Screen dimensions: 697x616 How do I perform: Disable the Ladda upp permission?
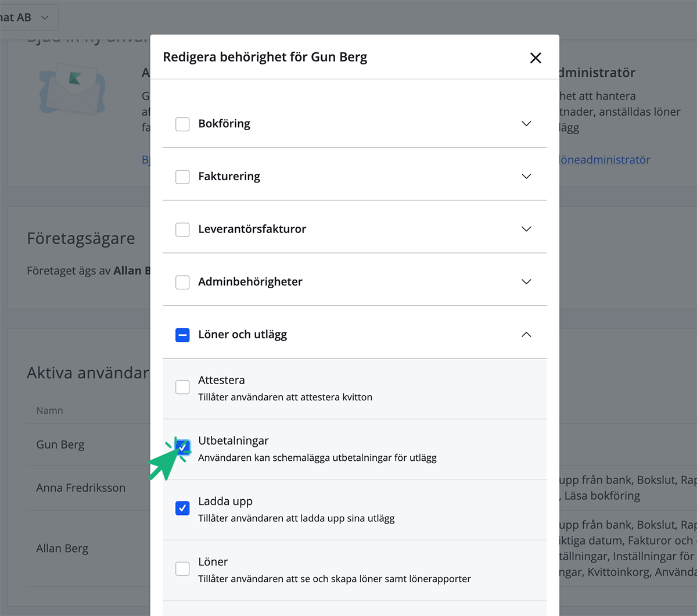[182, 508]
